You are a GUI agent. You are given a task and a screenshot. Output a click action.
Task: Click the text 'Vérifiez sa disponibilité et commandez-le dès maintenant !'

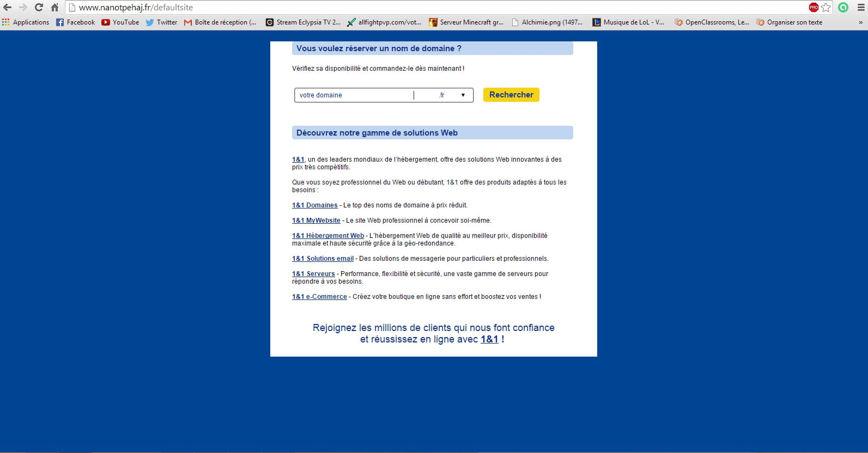[378, 69]
